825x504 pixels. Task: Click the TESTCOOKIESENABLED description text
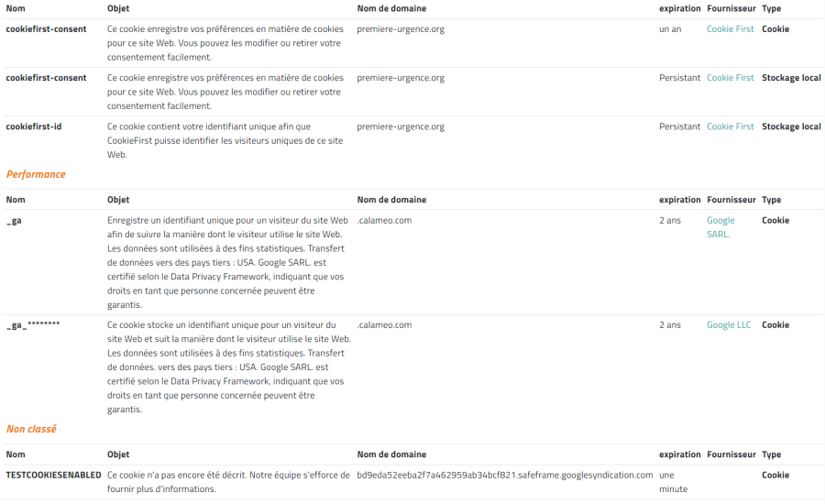(227, 482)
